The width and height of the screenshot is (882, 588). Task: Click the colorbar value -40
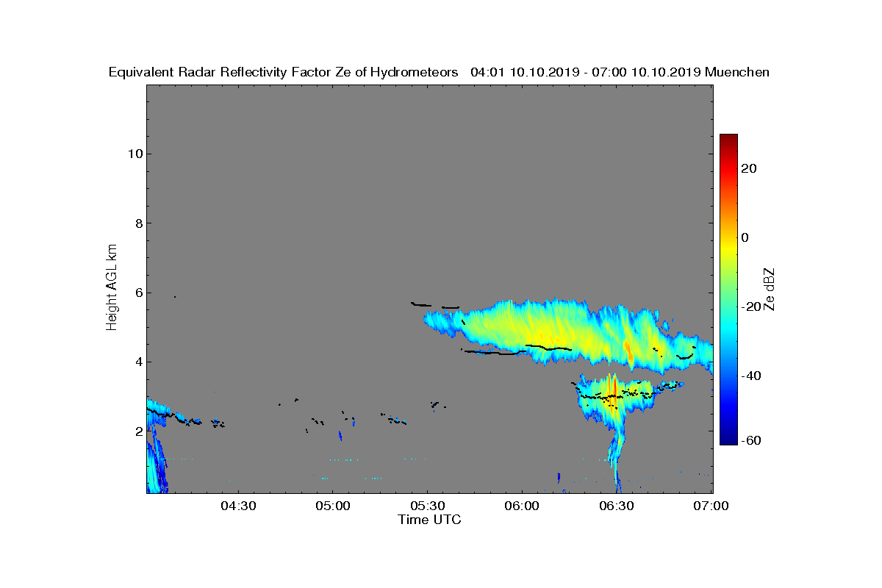(x=750, y=376)
